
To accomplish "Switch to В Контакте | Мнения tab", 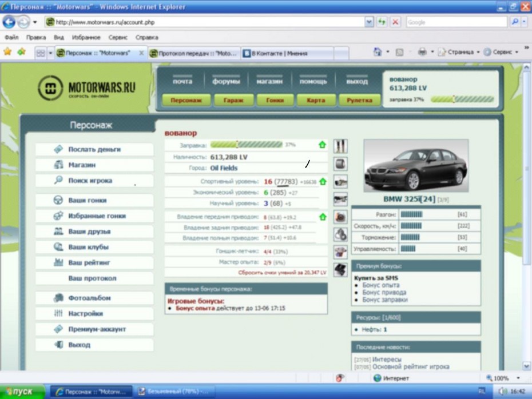I will point(287,53).
